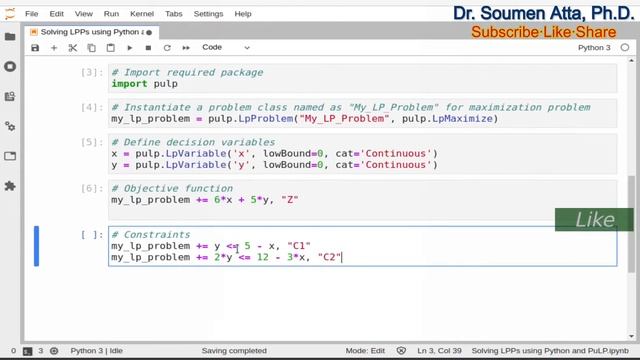
Task: Open the Help menu
Action: tap(242, 14)
